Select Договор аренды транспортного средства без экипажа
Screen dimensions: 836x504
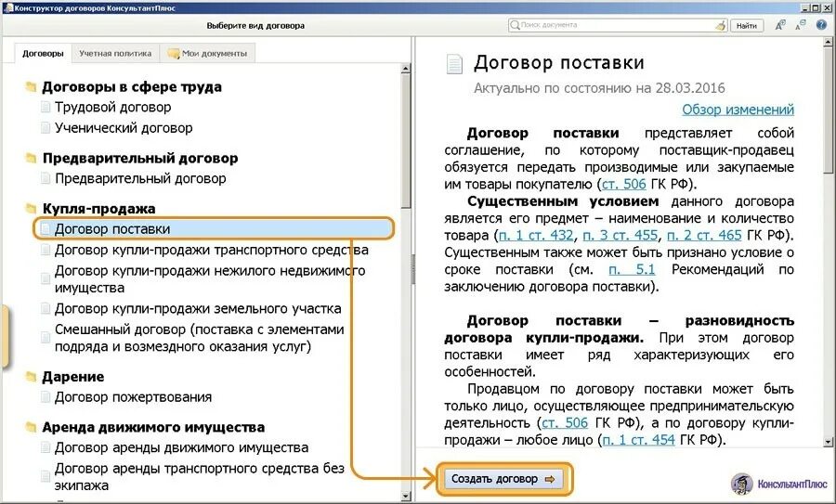(x=199, y=477)
